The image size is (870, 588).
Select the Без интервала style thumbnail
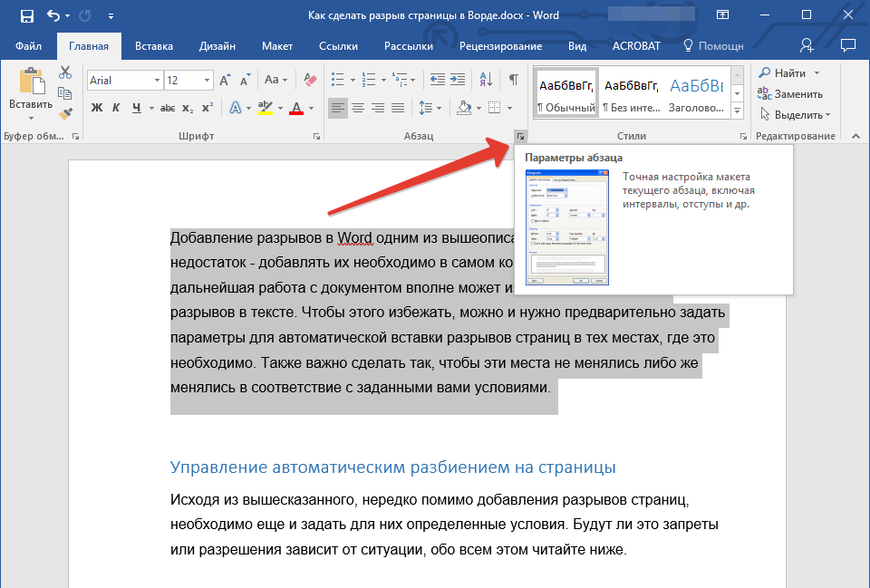pos(631,93)
